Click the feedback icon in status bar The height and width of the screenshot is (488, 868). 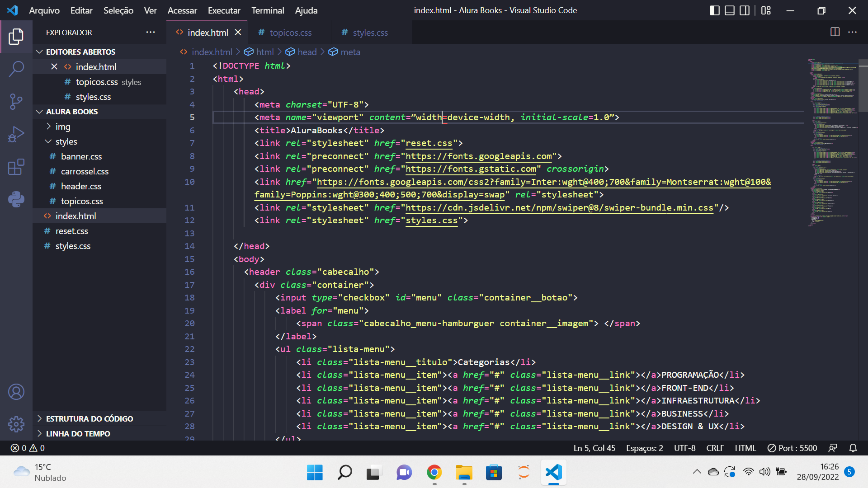[833, 448]
